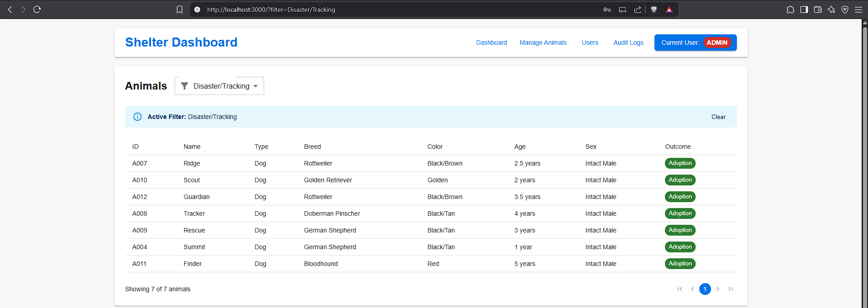Screen dimensions: 868x308
Task: Share this page via the share icon
Action: 638,9
